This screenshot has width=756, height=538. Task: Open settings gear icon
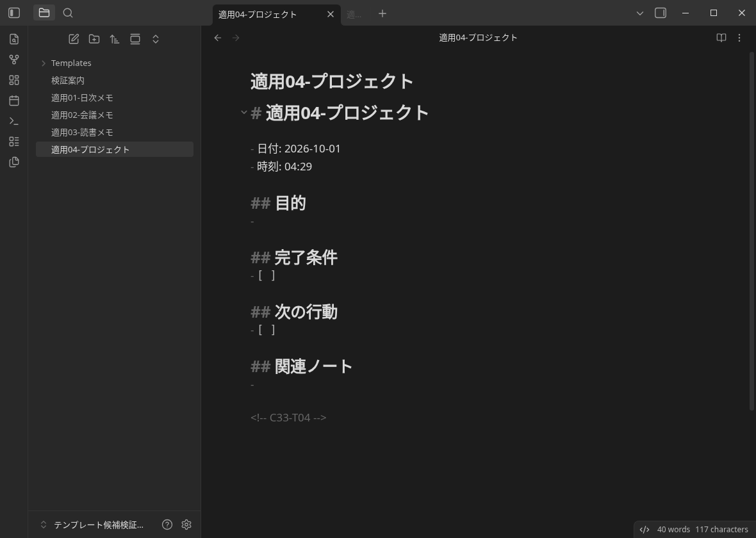click(x=186, y=525)
